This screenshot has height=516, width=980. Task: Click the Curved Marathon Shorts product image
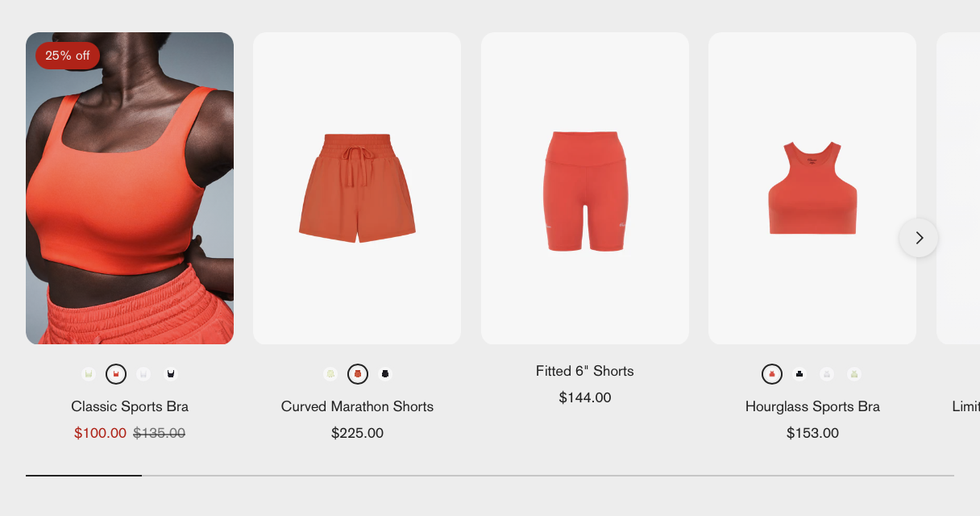(357, 188)
